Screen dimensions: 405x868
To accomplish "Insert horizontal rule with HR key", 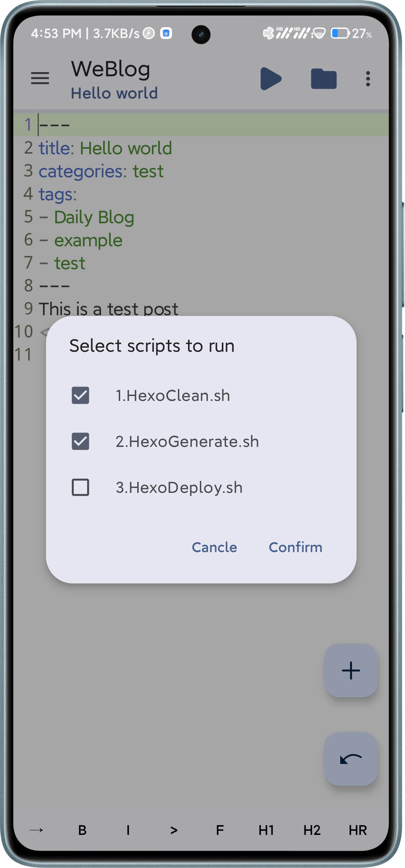I will [358, 830].
